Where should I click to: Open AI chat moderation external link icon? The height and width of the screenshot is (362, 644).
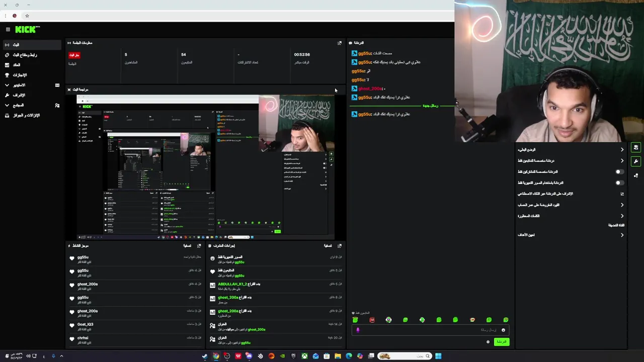click(x=622, y=194)
